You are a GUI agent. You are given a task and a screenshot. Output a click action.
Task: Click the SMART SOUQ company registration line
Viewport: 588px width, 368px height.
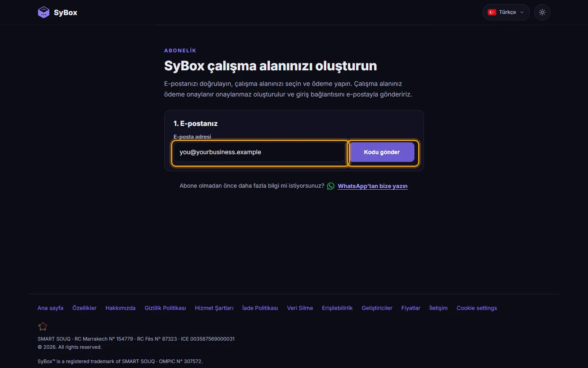click(x=136, y=339)
